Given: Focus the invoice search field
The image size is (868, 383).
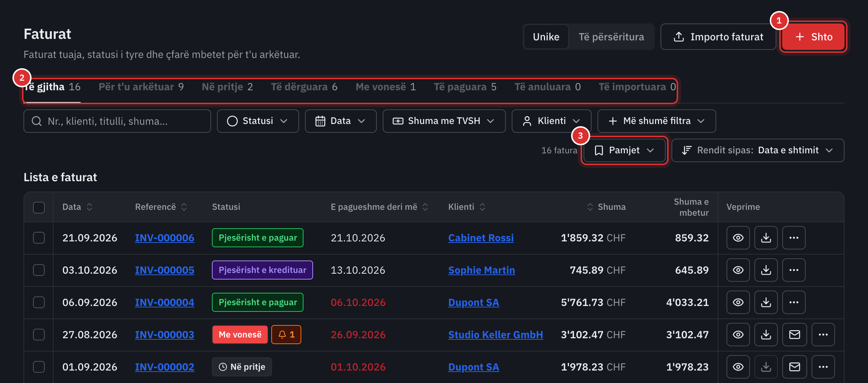Looking at the screenshot, I should [x=117, y=121].
